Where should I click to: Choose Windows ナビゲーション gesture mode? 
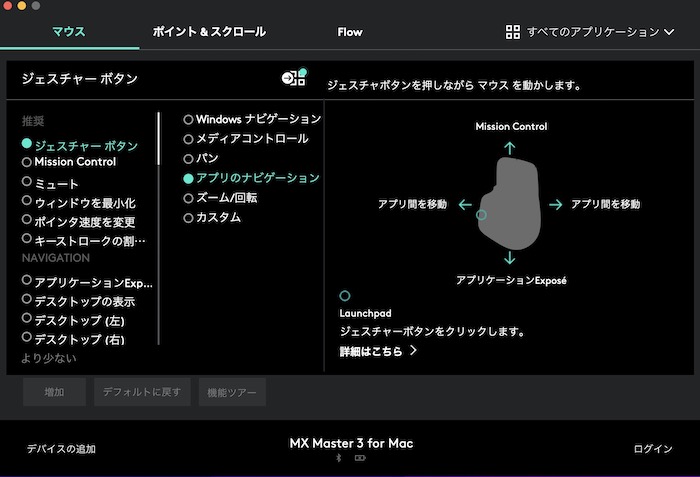click(188, 120)
